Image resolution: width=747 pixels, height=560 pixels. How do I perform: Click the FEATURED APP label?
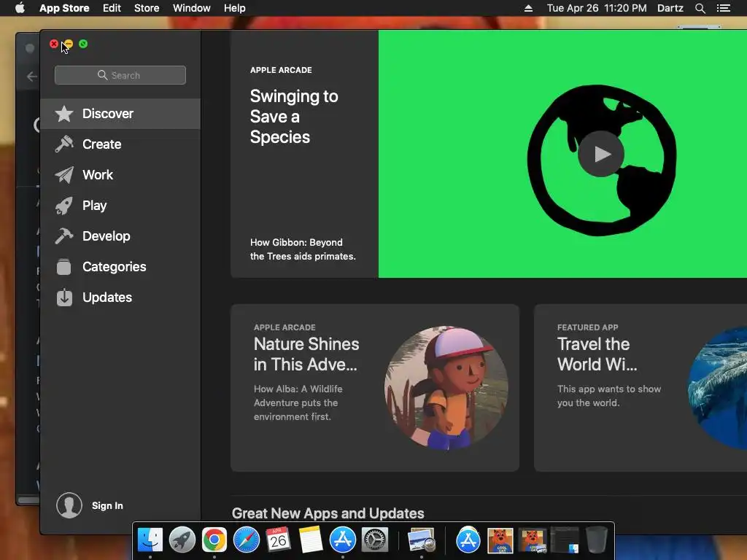(587, 327)
